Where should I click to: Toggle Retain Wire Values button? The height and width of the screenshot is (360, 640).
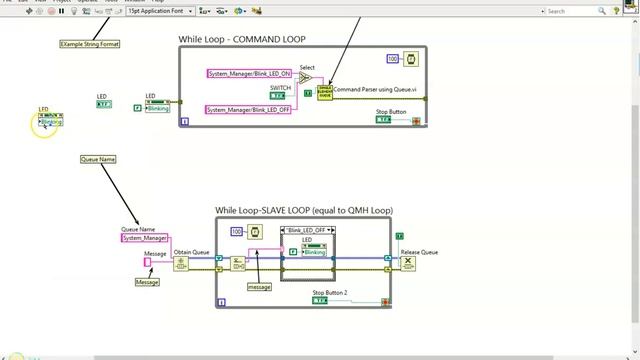click(x=86, y=11)
